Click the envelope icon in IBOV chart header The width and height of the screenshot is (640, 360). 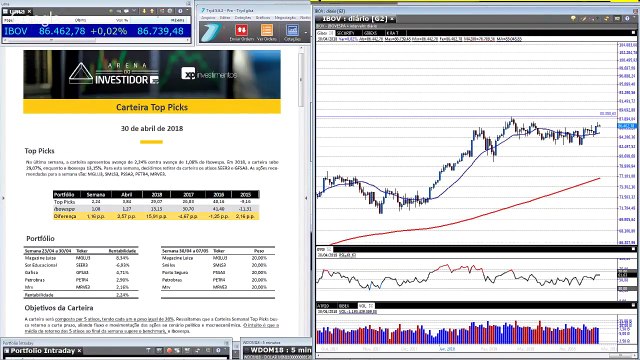(617, 18)
